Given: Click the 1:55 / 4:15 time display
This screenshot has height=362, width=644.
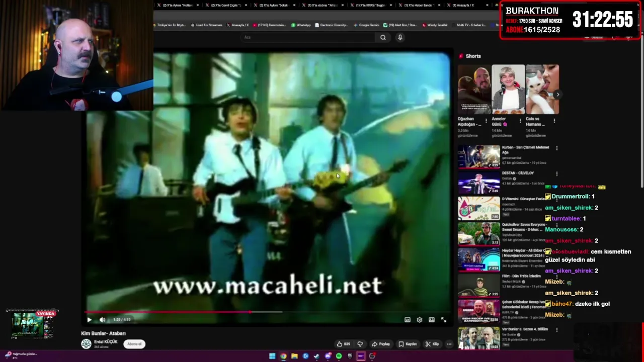Looking at the screenshot, I should pyautogui.click(x=122, y=320).
